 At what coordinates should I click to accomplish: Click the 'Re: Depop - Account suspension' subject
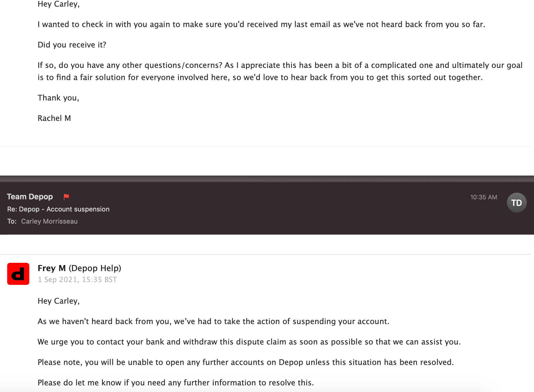tap(58, 209)
